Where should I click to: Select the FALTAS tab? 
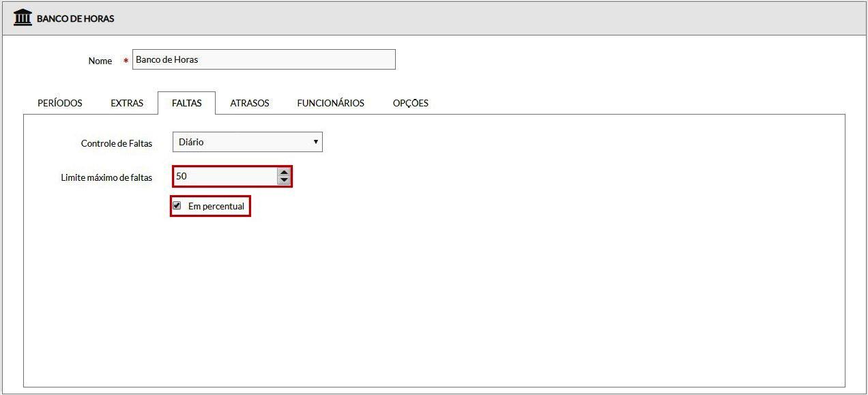pos(186,103)
